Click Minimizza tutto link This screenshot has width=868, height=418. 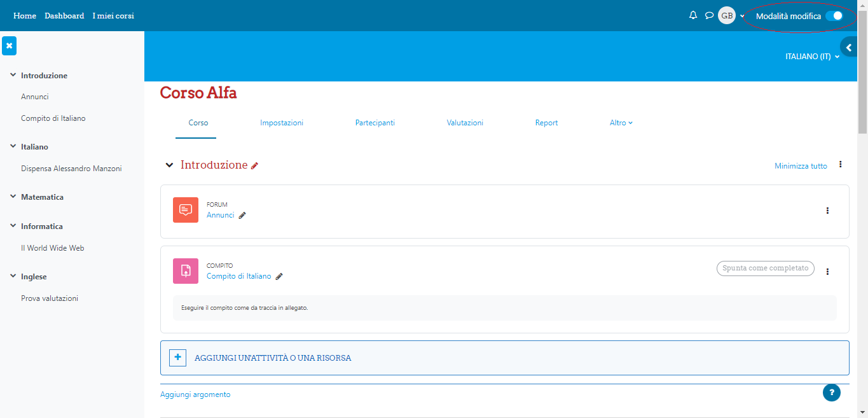(x=801, y=166)
